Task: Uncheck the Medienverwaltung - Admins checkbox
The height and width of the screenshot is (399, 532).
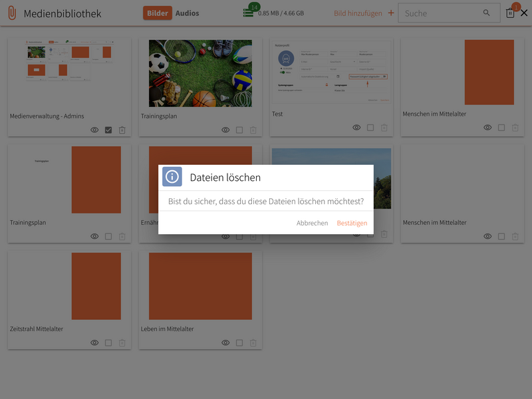Action: [x=108, y=130]
